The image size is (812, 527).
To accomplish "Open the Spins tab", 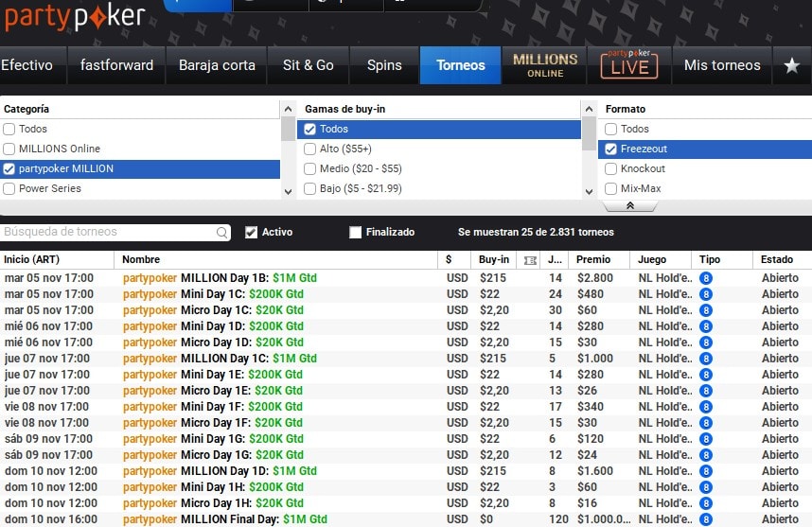I will pyautogui.click(x=384, y=65).
